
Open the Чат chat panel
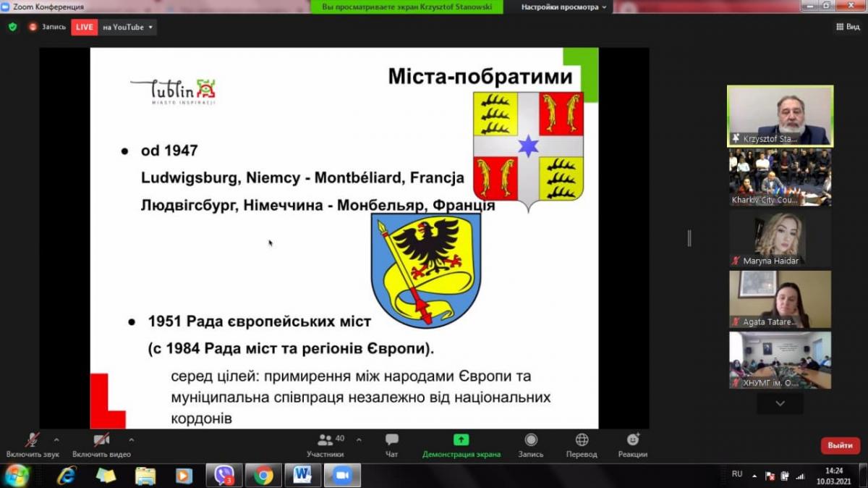pos(392,445)
